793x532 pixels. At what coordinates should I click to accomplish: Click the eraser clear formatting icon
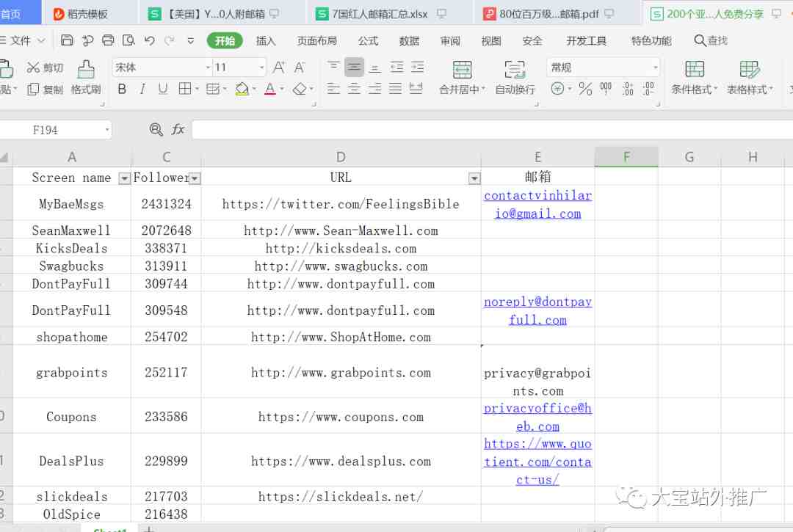pyautogui.click(x=300, y=90)
